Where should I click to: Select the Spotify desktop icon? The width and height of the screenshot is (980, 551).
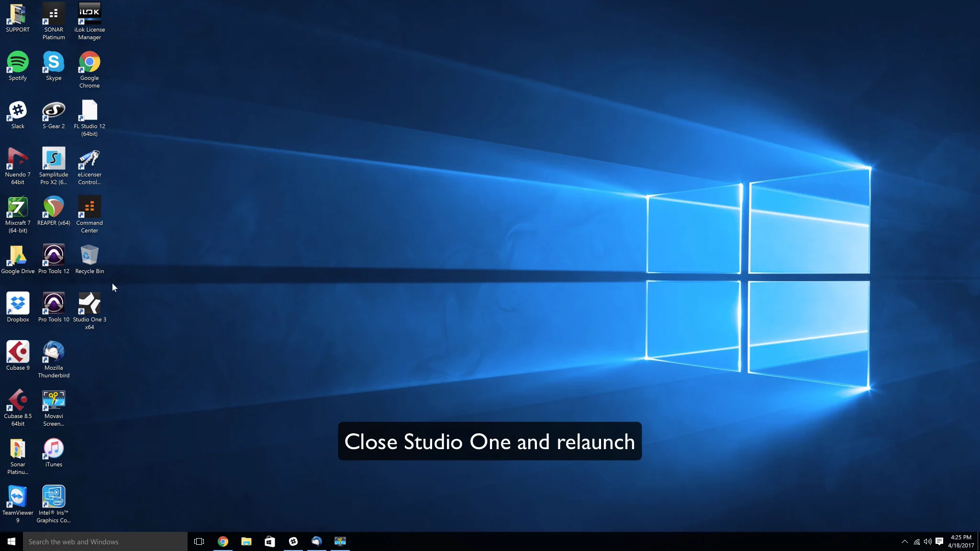(x=18, y=66)
